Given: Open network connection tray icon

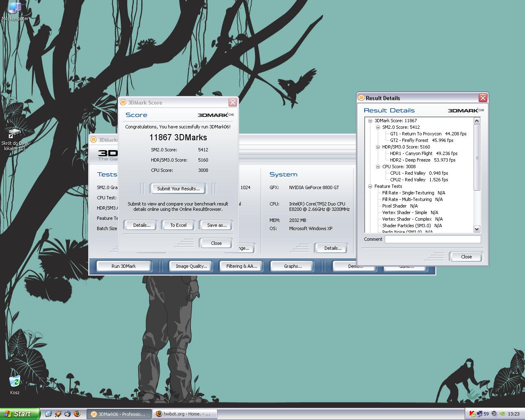Looking at the screenshot, I should click(x=479, y=414).
